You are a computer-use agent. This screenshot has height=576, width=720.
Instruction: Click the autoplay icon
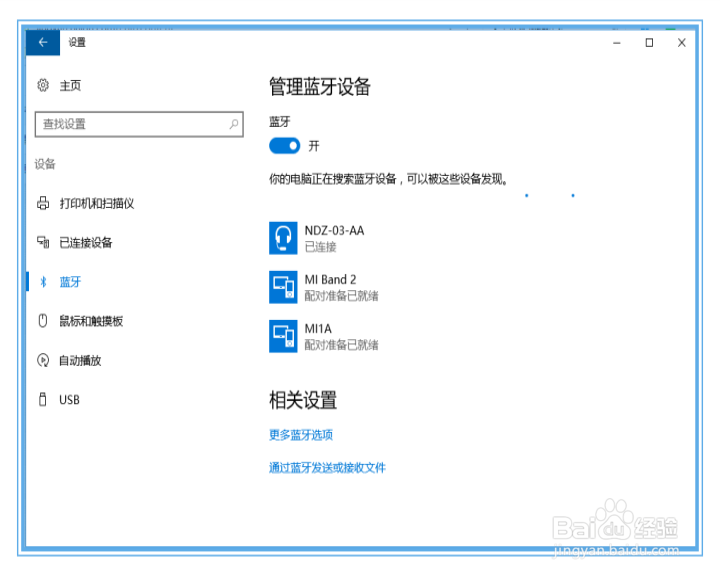(x=43, y=360)
